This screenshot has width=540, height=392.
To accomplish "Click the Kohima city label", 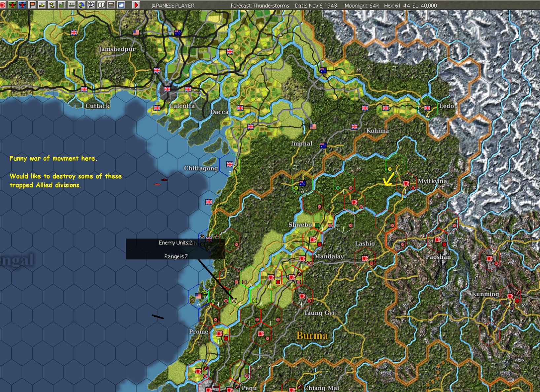I will click(378, 131).
